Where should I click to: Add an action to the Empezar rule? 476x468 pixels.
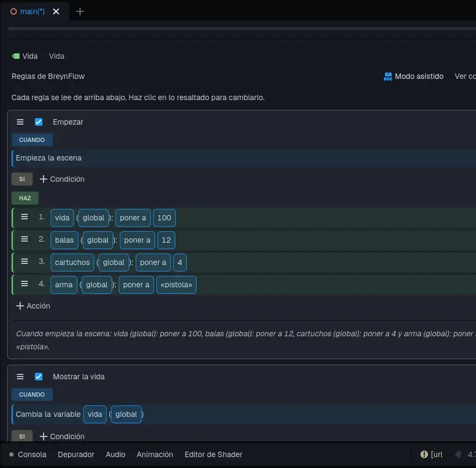point(33,306)
